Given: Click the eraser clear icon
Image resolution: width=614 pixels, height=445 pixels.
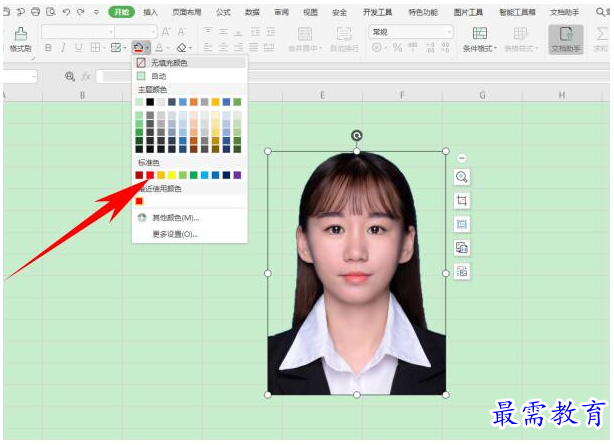Looking at the screenshot, I should (x=181, y=48).
